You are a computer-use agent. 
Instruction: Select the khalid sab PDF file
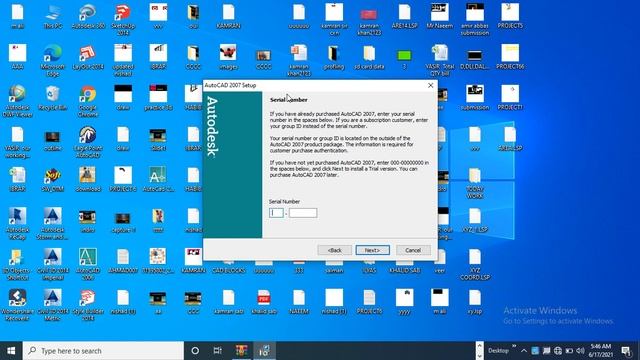264,302
